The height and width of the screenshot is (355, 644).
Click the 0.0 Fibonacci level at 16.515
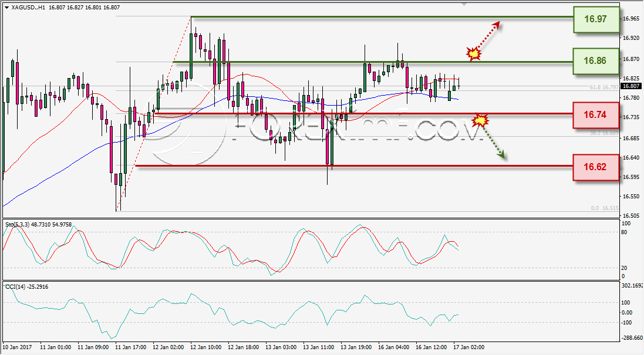point(605,208)
